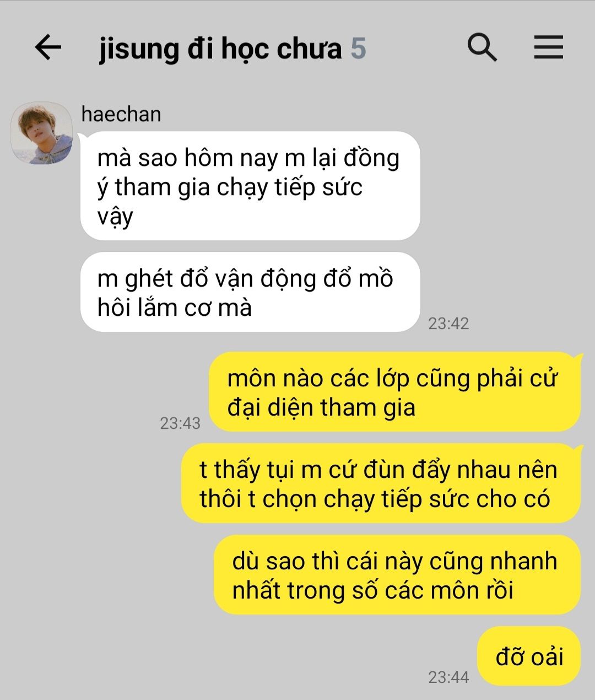Open the hamburger menu
The width and height of the screenshot is (595, 700).
549,47
